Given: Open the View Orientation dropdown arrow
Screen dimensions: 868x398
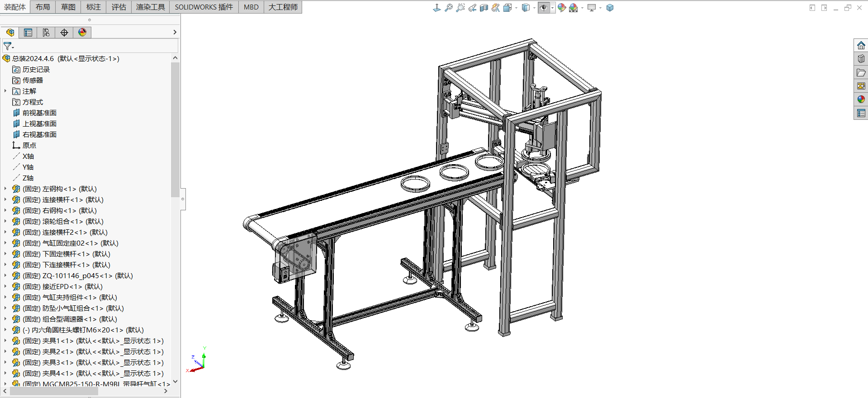Looking at the screenshot, I should (516, 8).
